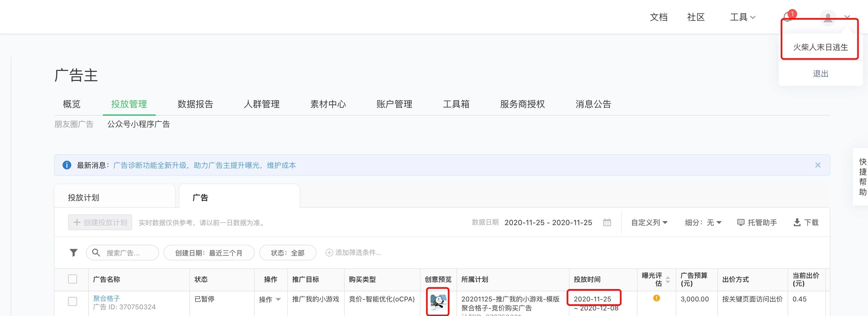This screenshot has height=316, width=868.
Task: Click the notification bell icon
Action: point(787,17)
